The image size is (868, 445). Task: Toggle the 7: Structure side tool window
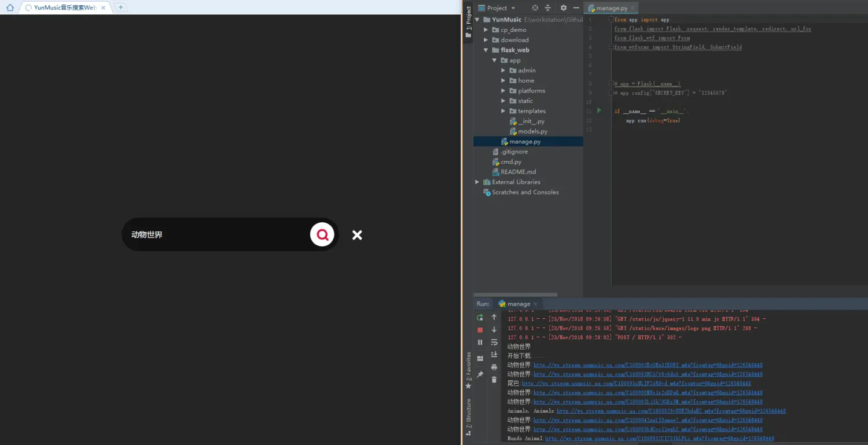pos(468,417)
